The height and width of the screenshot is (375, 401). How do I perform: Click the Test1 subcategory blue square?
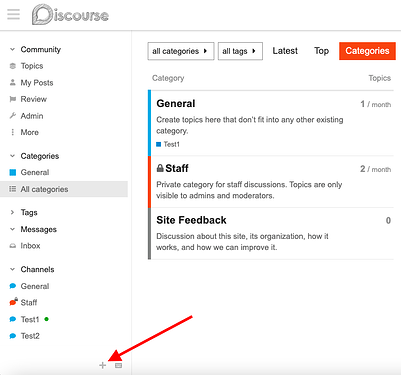click(159, 144)
